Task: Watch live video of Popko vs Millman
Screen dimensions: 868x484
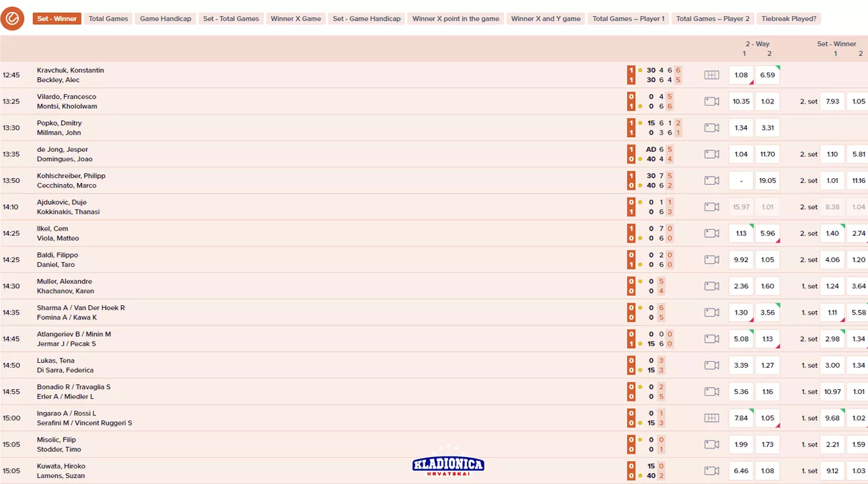Action: click(x=711, y=128)
